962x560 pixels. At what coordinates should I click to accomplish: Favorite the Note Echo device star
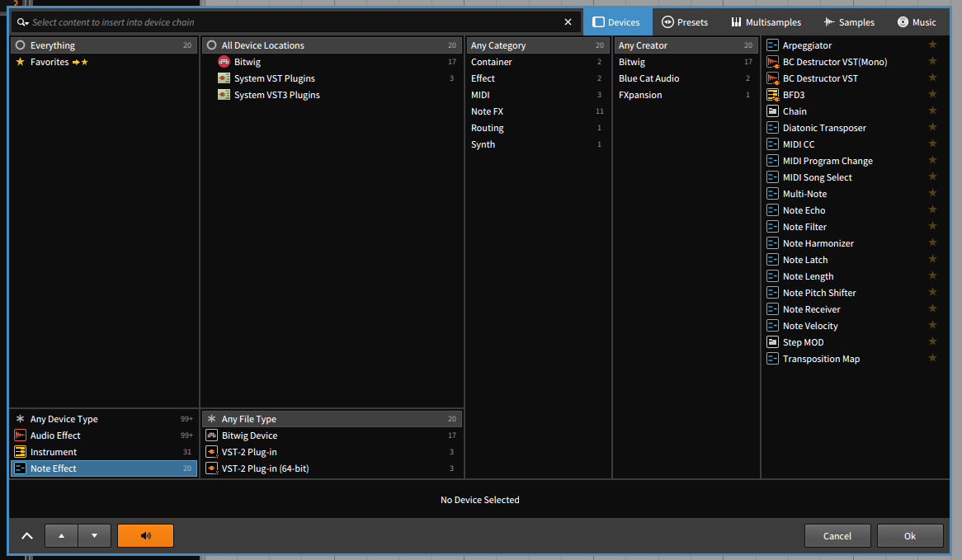pyautogui.click(x=932, y=210)
